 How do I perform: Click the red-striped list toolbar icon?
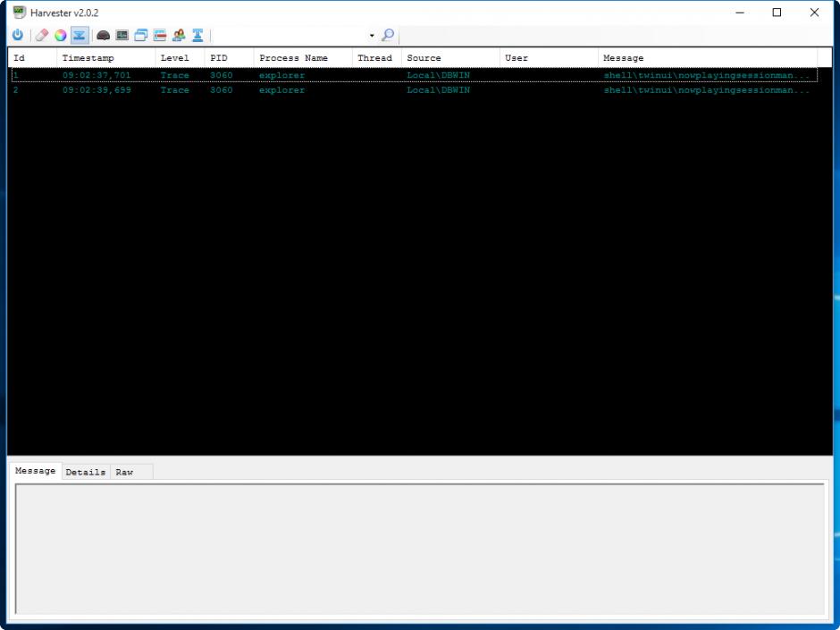pyautogui.click(x=160, y=36)
